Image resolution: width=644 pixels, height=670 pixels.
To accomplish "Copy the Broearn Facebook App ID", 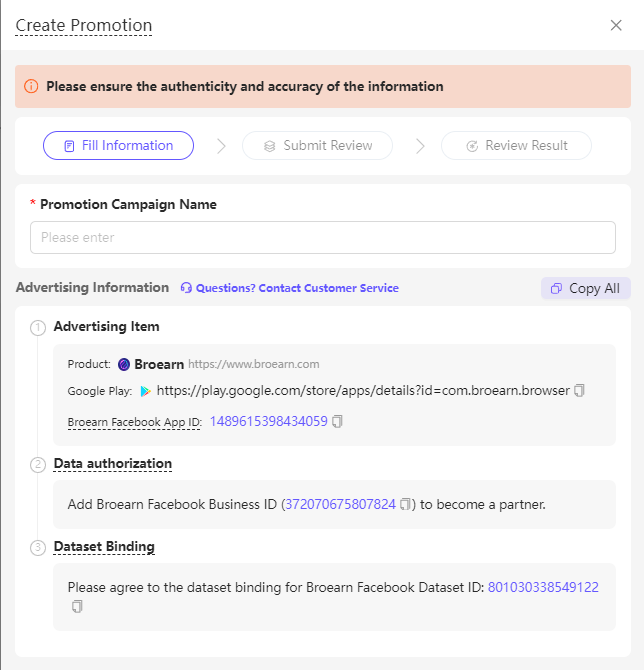I will point(338,422).
